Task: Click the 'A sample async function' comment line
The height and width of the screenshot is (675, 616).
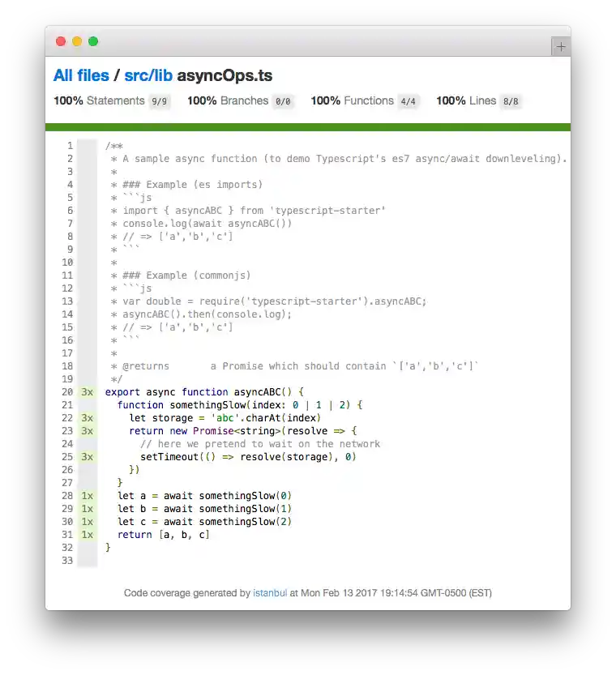Action: pyautogui.click(x=339, y=159)
